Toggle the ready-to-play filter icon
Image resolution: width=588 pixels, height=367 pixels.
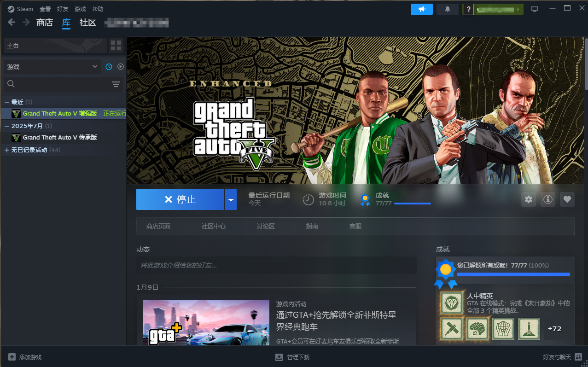coord(121,67)
